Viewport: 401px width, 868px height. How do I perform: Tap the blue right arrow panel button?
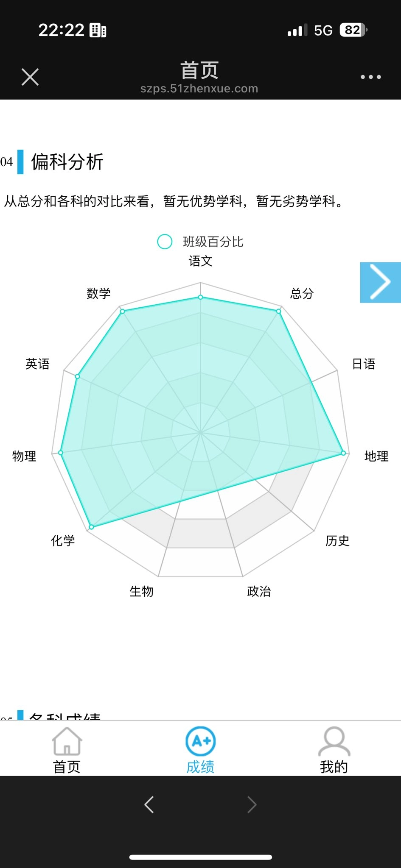pyautogui.click(x=381, y=282)
